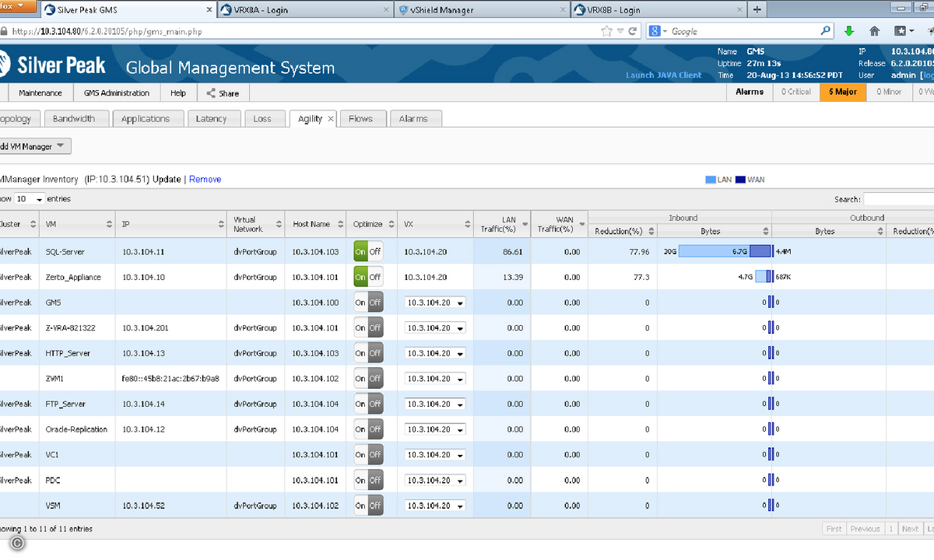This screenshot has height=560, width=934.
Task: Sort the VX column using its arrows
Action: coord(467,224)
